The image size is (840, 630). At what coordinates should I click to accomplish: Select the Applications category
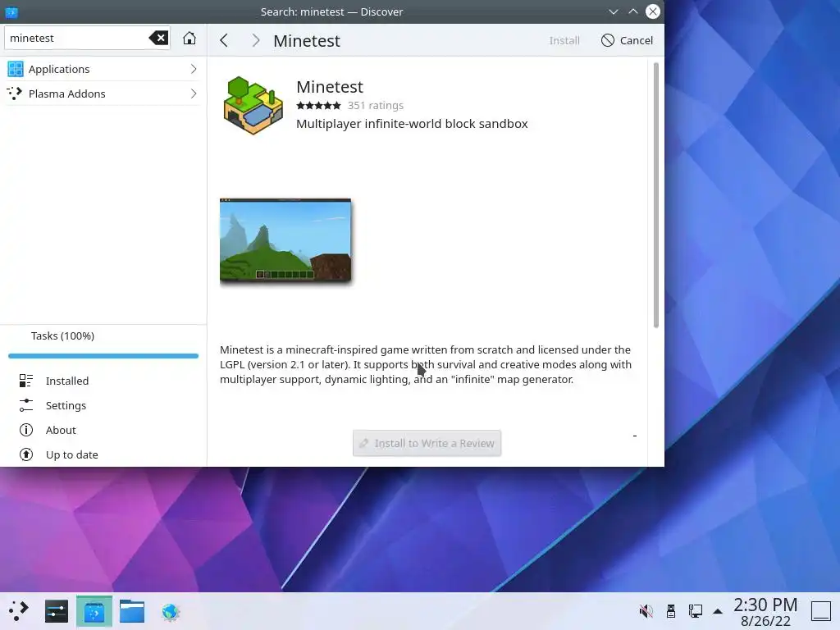(x=103, y=69)
